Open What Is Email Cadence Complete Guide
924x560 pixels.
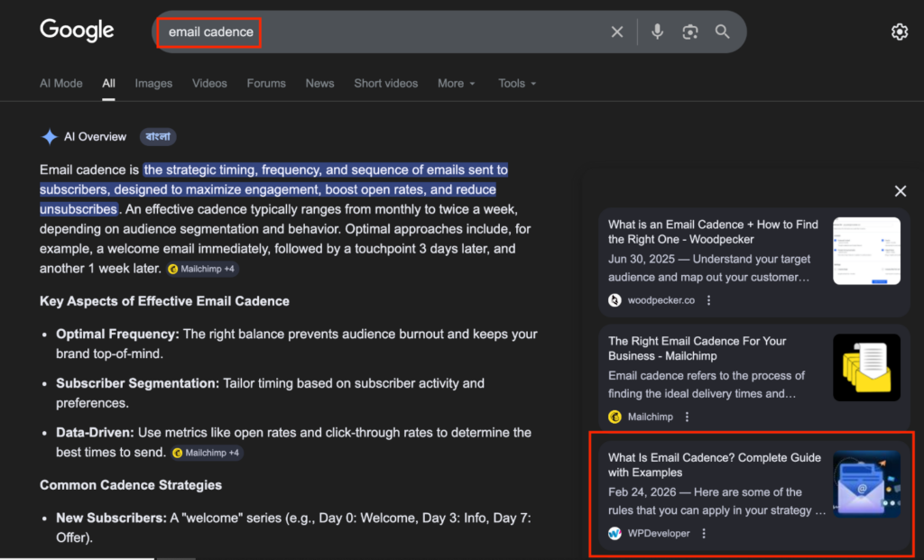pyautogui.click(x=715, y=465)
